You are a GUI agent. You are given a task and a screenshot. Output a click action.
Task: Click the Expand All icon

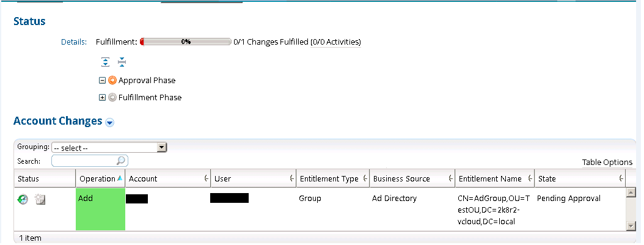pyautogui.click(x=106, y=62)
